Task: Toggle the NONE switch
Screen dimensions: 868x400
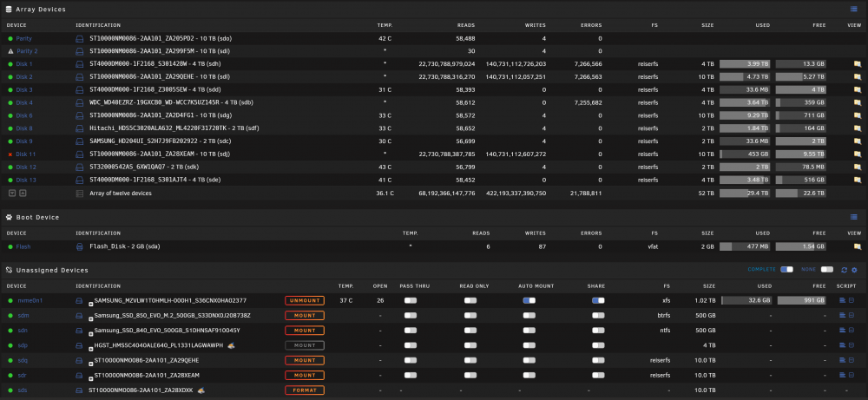Action: click(x=827, y=270)
